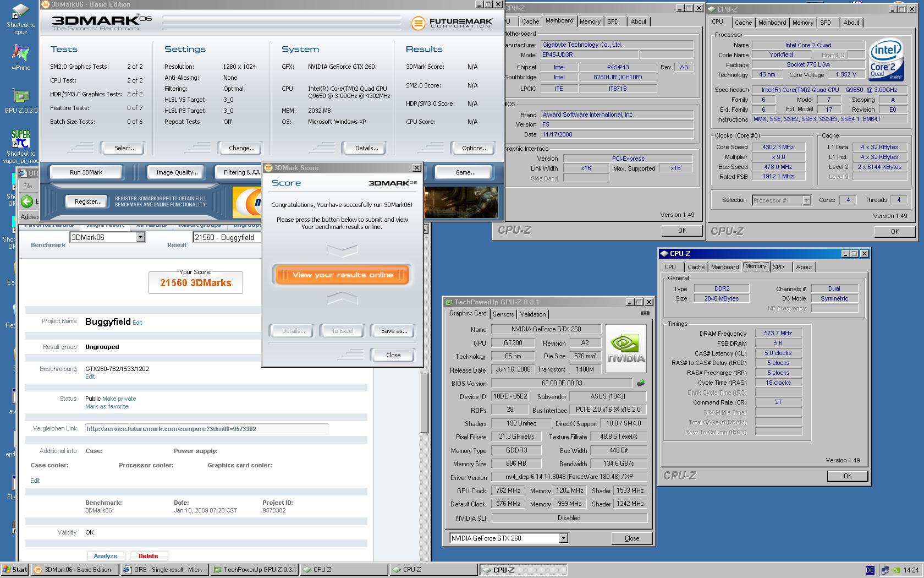Switch to TechPowerUp GPU-Z taskbar item

click(255, 570)
